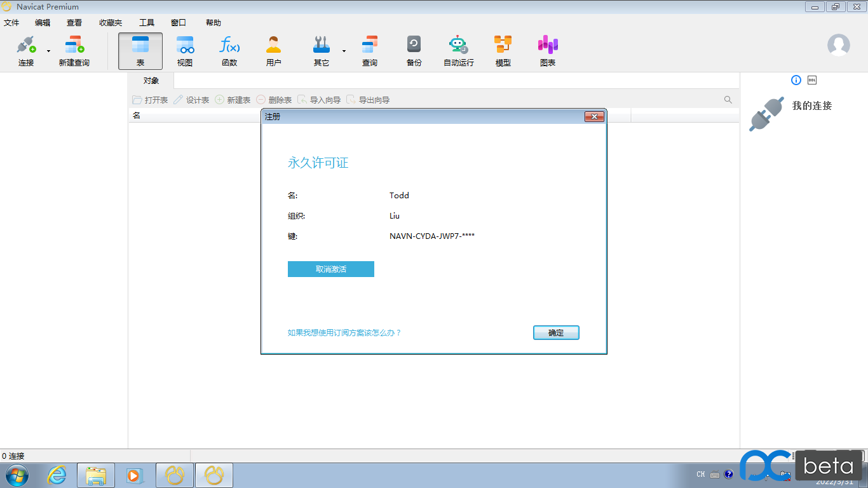The width and height of the screenshot is (868, 488).
Task: Close the Registration (注册) dialog
Action: (x=594, y=117)
